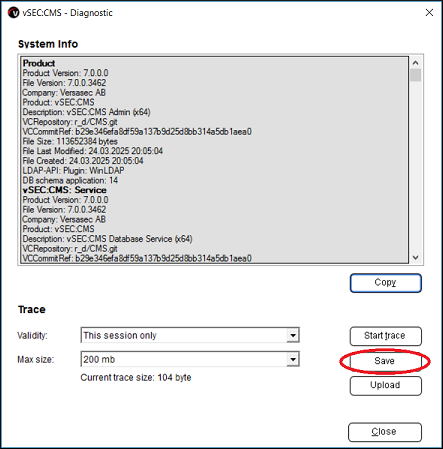Expand the Validity dropdown arrow
This screenshot has height=449, width=443.
tap(293, 335)
